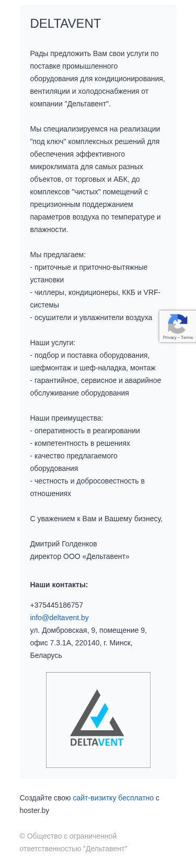Click the Наши услуги list heading
The image size is (196, 868).
(53, 343)
